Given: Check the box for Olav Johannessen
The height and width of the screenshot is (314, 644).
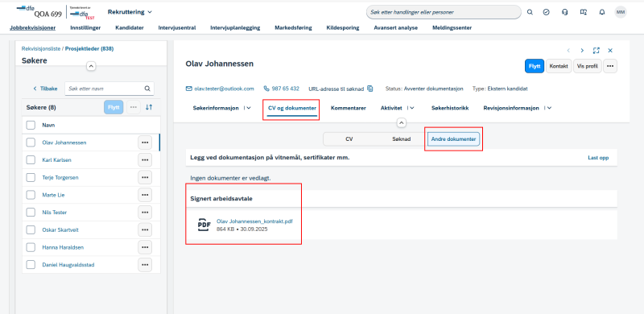Looking at the screenshot, I should 31,143.
